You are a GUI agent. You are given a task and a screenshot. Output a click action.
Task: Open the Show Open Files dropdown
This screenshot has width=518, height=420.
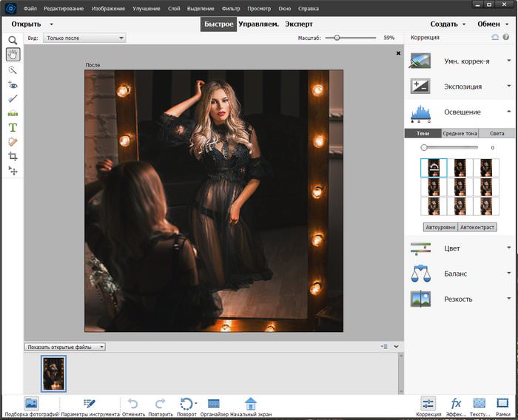(65, 346)
